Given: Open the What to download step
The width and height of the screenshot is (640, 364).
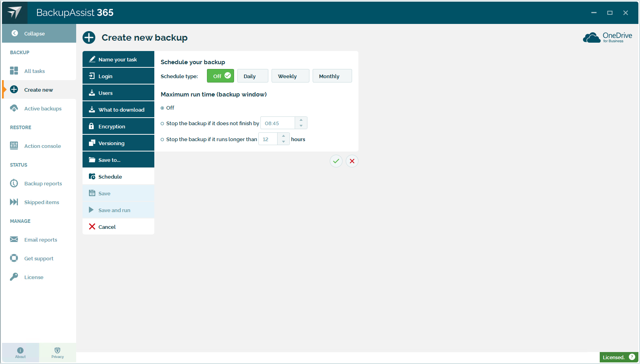Looking at the screenshot, I should (118, 109).
